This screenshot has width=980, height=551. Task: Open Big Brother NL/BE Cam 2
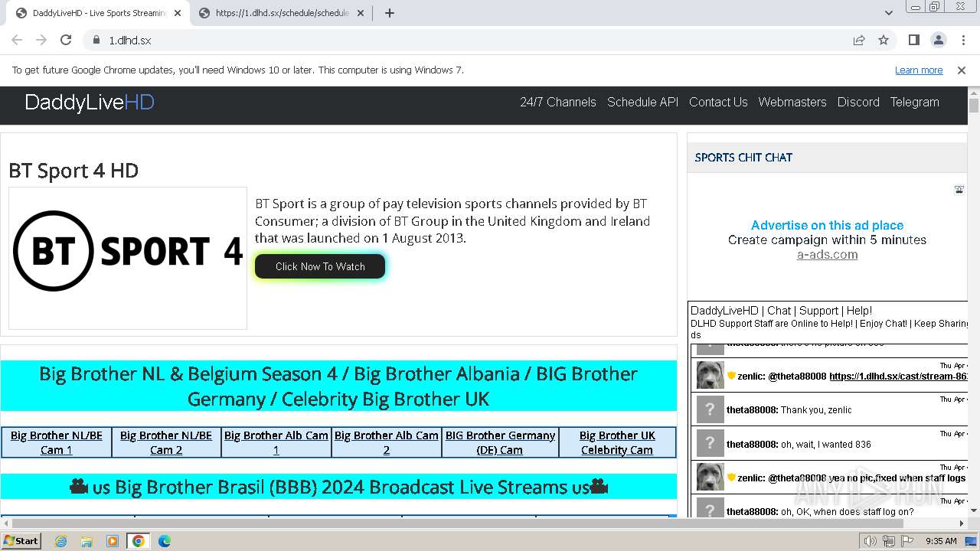[166, 442]
